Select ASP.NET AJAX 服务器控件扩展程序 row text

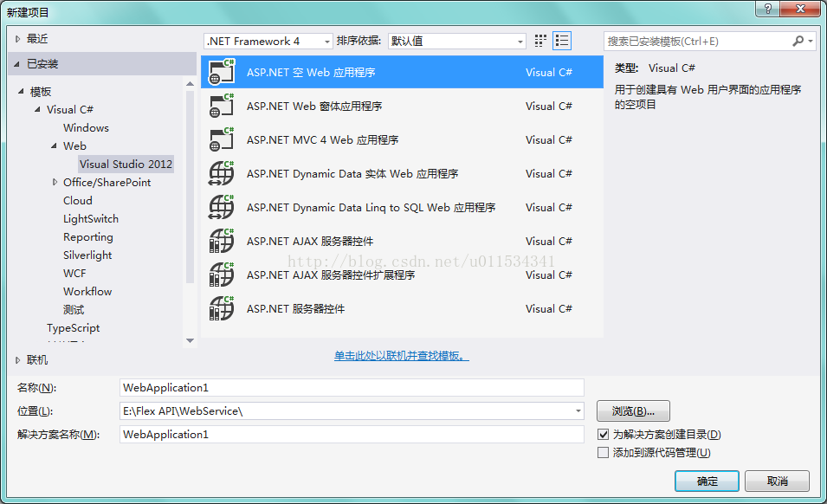coord(331,275)
